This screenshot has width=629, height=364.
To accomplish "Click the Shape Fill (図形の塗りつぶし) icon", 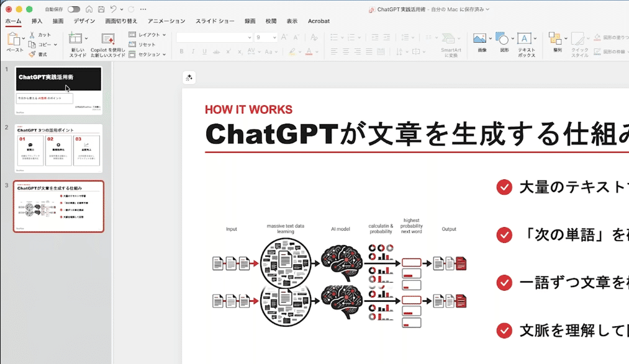I will pyautogui.click(x=597, y=37).
